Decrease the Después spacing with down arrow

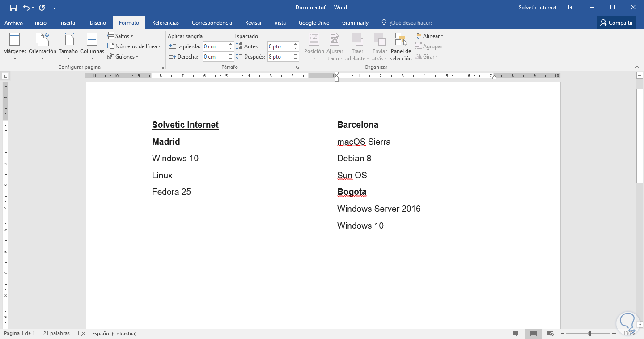pyautogui.click(x=296, y=59)
